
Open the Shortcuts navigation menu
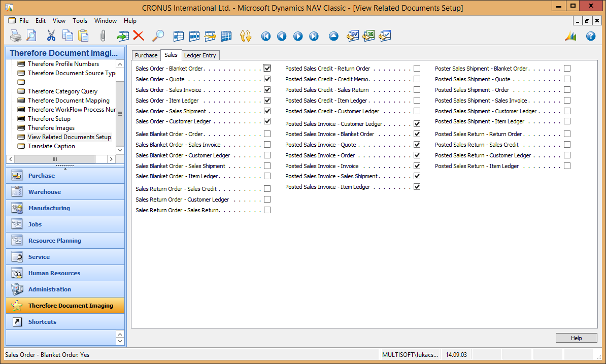click(x=65, y=321)
